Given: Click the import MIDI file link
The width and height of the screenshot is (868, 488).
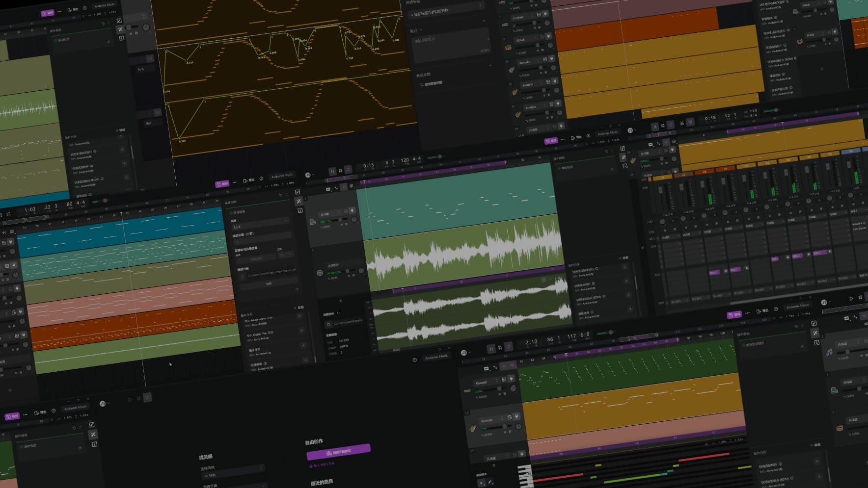Looking at the screenshot, I should click(322, 464).
